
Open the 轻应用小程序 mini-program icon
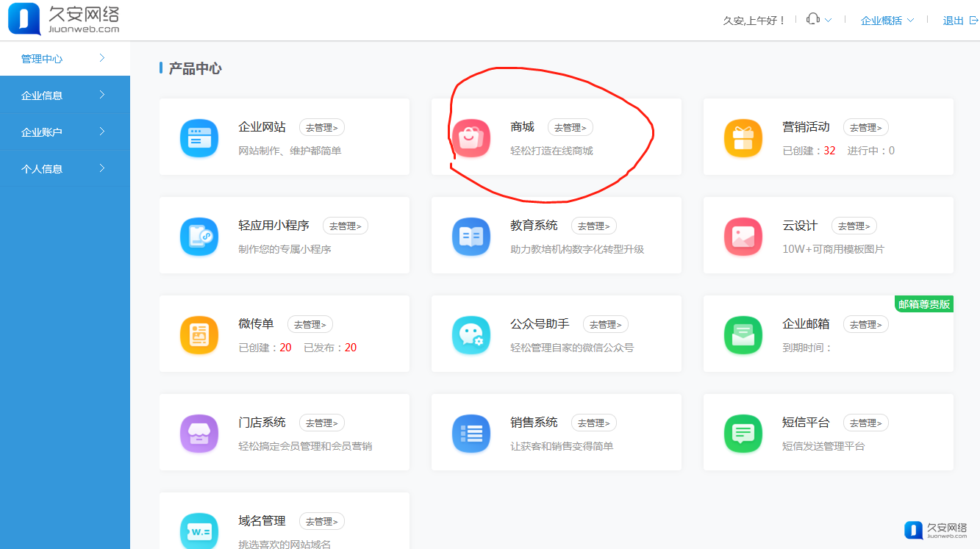(199, 235)
